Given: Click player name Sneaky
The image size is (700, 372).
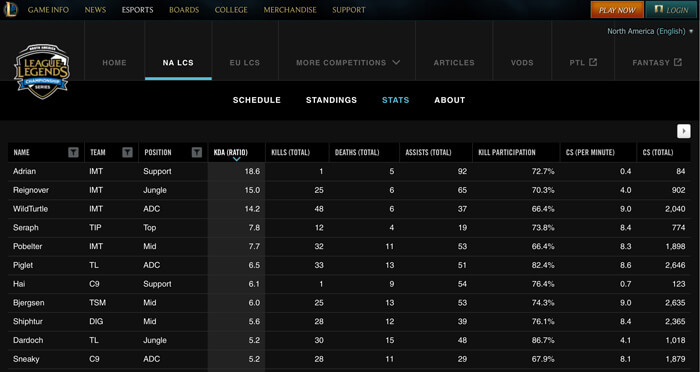Looking at the screenshot, I should 26,359.
